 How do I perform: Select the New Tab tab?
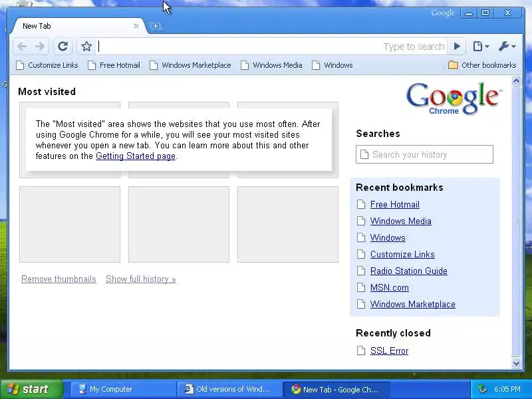(78, 26)
